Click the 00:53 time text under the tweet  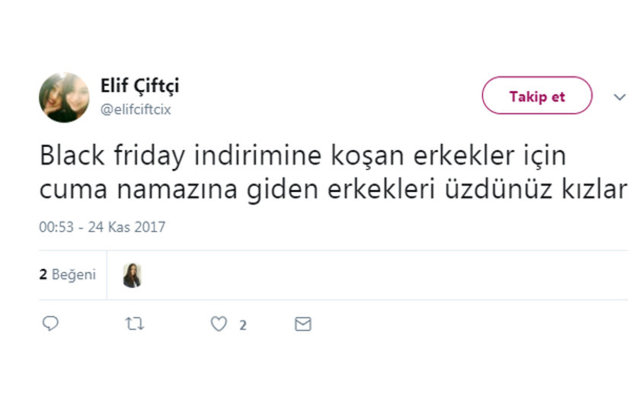pos(56,227)
